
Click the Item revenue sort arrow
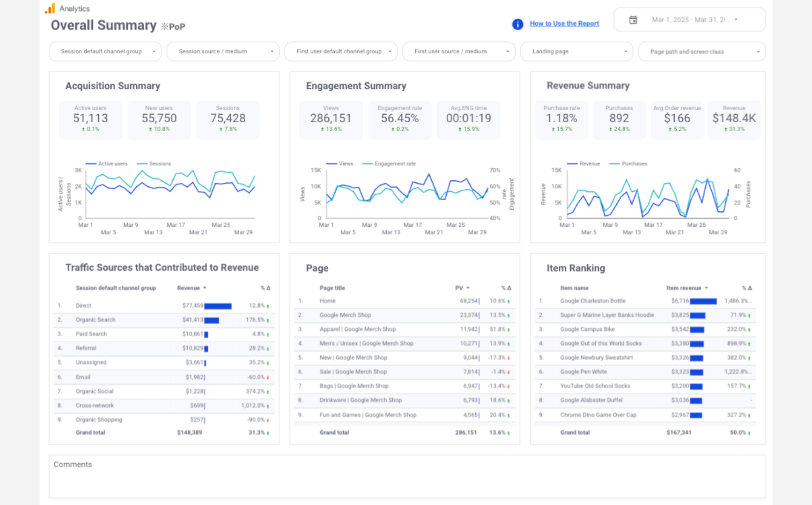point(706,288)
